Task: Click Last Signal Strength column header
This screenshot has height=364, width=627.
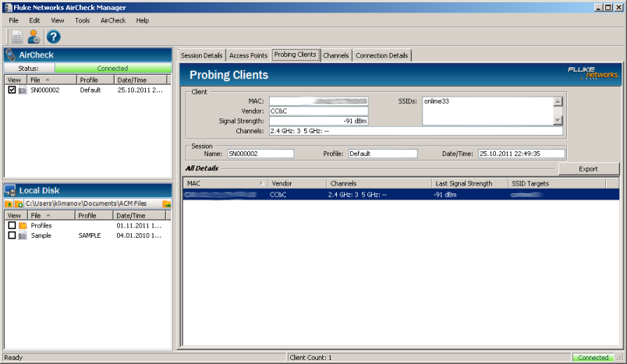Action: click(469, 183)
